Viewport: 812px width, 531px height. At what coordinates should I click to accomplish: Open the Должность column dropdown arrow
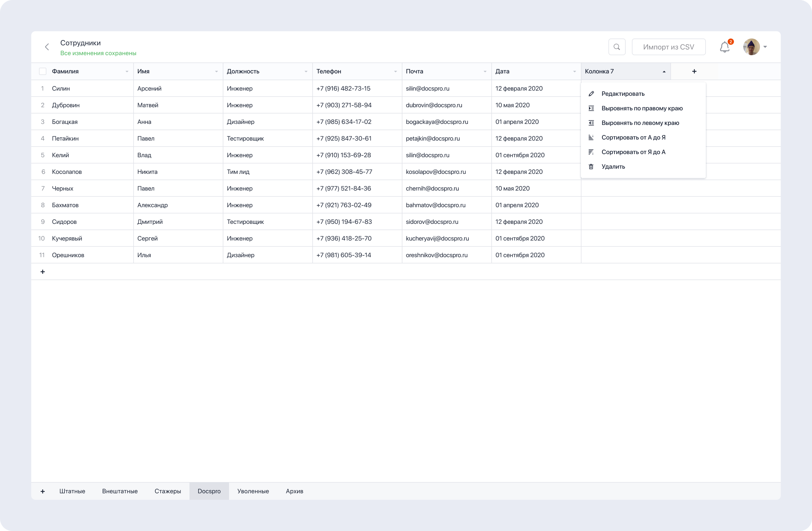coord(306,71)
